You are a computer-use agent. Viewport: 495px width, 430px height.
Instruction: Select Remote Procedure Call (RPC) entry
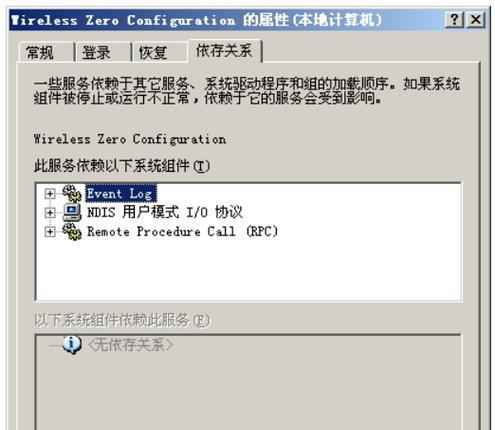[182, 231]
